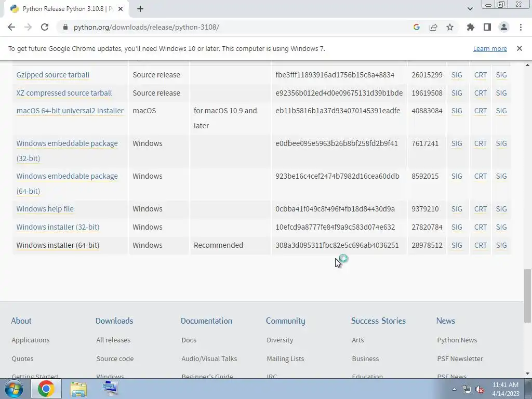
Task: Open the Downloads footer heading
Action: [x=114, y=321]
